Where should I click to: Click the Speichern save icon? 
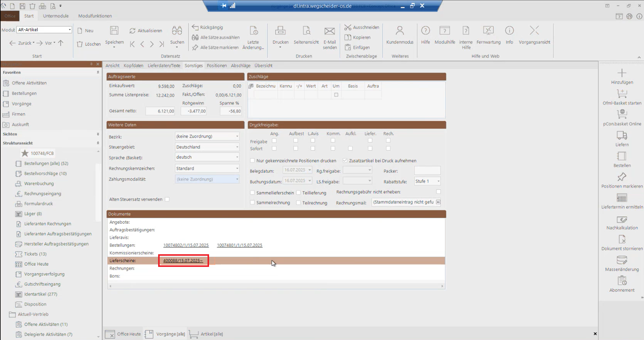(x=114, y=31)
